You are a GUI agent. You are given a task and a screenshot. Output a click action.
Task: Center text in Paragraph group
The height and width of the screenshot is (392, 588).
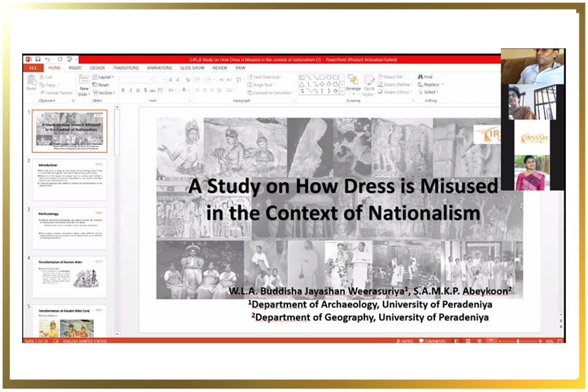[x=205, y=90]
